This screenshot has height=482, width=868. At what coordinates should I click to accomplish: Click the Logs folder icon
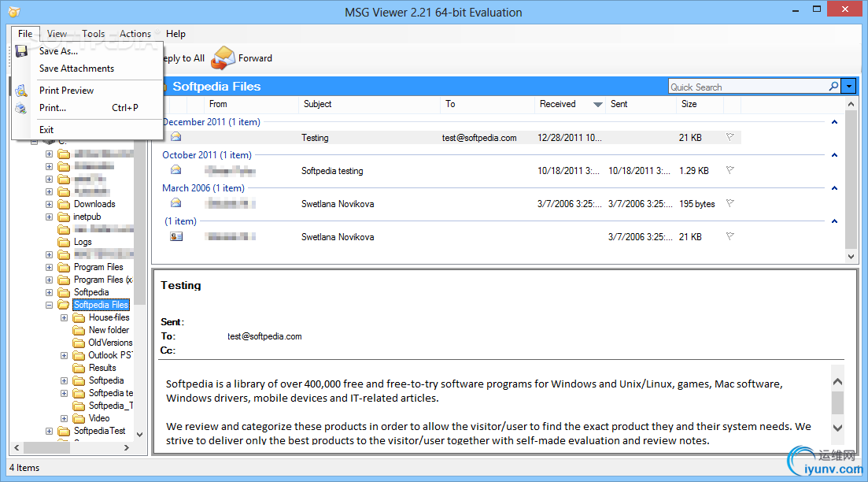click(x=65, y=242)
